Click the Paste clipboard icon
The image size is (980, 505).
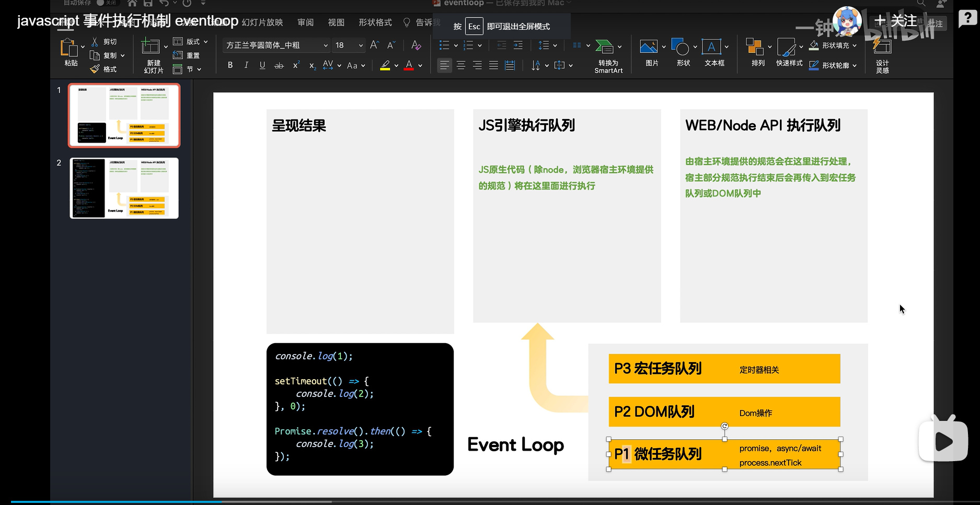coord(68,48)
